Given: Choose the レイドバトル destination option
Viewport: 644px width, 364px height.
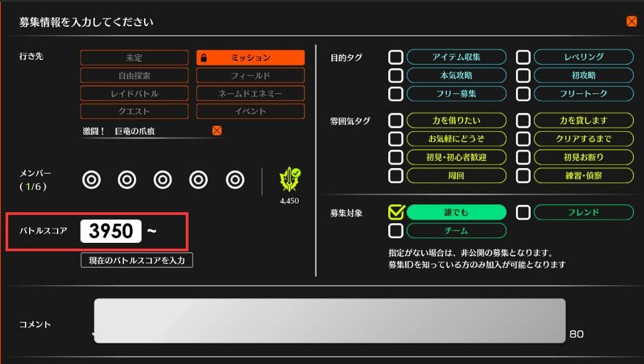Looking at the screenshot, I should coord(134,93).
